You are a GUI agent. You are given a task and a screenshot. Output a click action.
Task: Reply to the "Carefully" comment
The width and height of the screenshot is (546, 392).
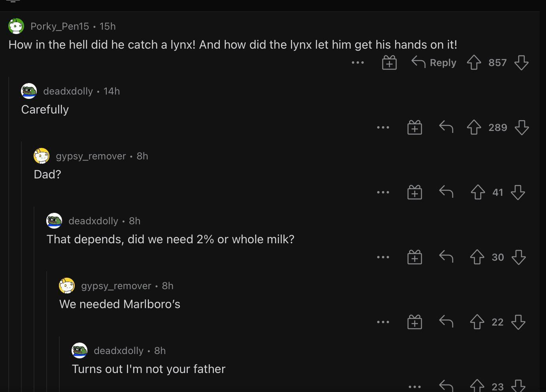[446, 127]
